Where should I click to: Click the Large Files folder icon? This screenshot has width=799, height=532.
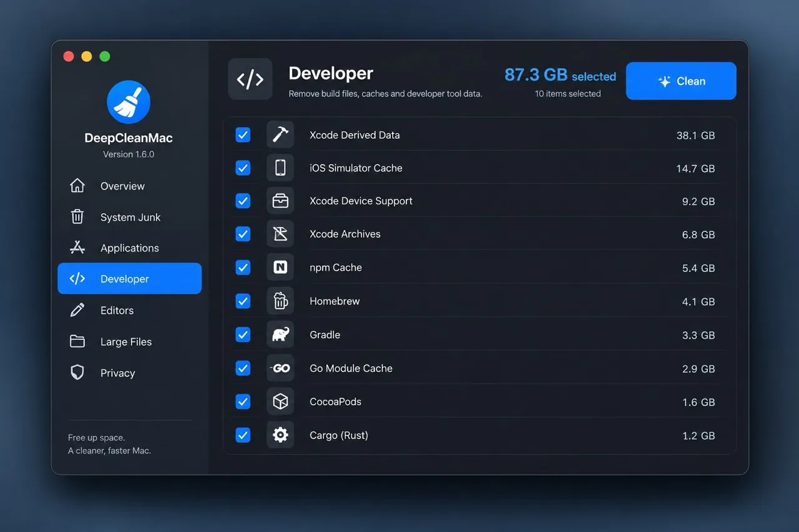[x=77, y=341]
